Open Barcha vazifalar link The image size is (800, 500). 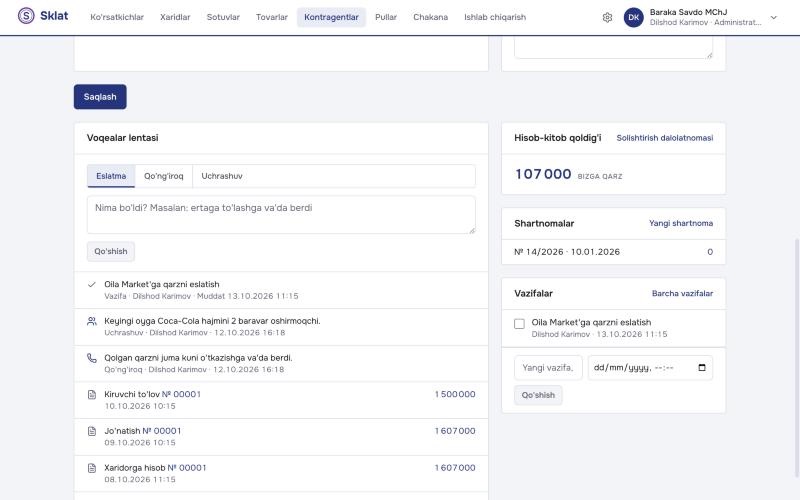point(682,294)
